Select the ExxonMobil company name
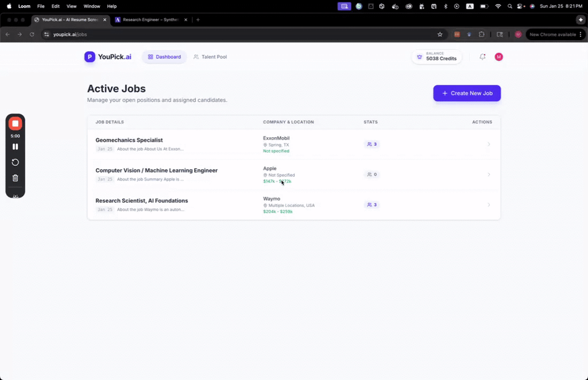The height and width of the screenshot is (380, 588). click(276, 138)
